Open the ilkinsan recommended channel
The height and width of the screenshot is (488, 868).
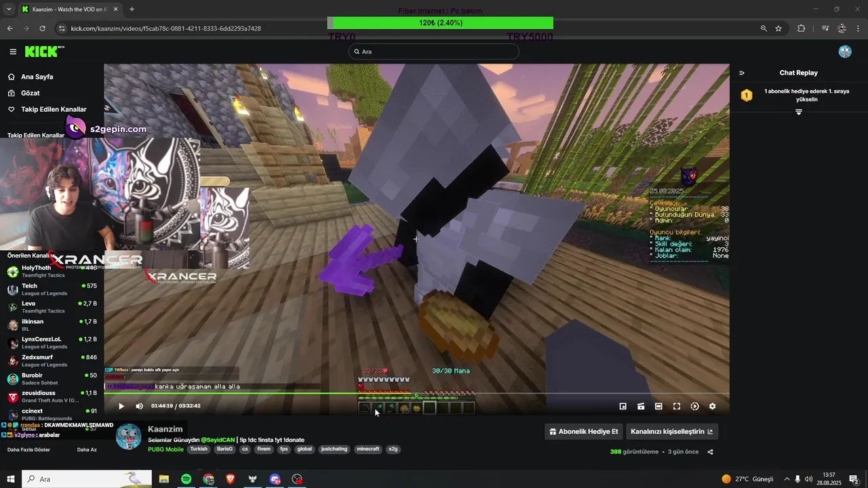tap(52, 325)
